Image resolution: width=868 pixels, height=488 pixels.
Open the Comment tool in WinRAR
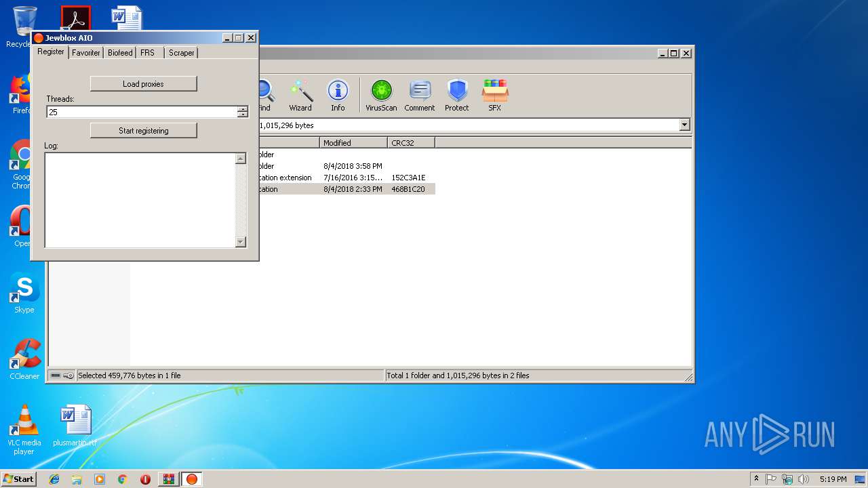click(x=420, y=95)
